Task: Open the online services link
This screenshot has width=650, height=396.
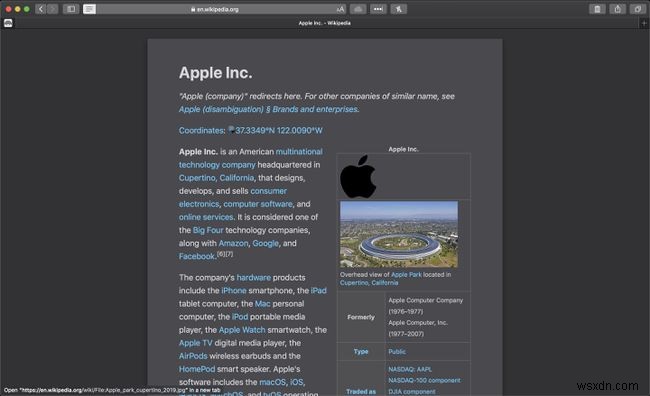Action: pyautogui.click(x=206, y=217)
